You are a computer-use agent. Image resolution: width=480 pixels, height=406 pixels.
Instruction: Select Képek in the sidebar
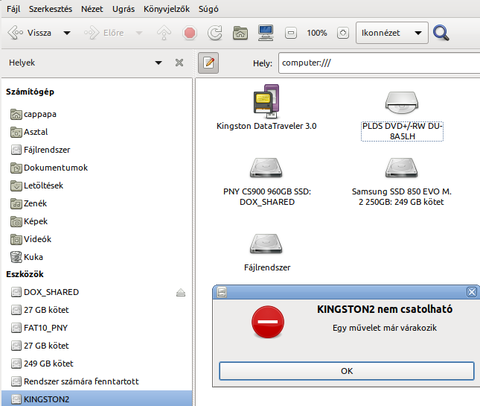pyautogui.click(x=97, y=221)
